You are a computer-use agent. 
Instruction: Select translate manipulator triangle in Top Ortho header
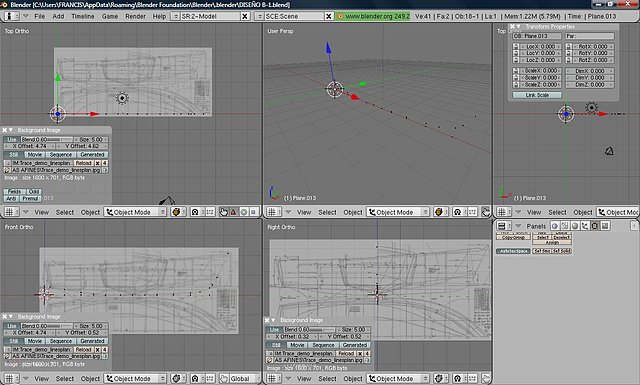(x=233, y=212)
